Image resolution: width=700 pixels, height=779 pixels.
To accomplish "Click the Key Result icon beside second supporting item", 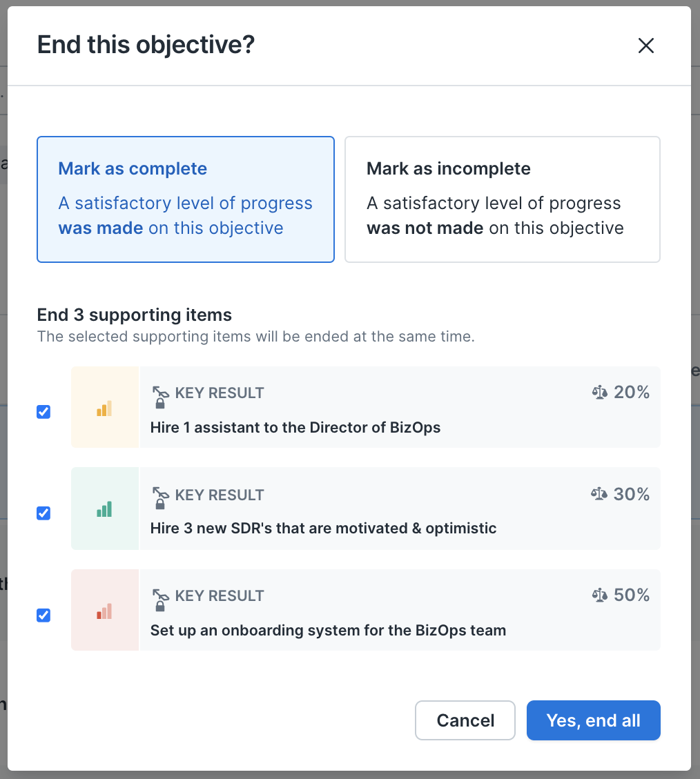I will pos(160,495).
